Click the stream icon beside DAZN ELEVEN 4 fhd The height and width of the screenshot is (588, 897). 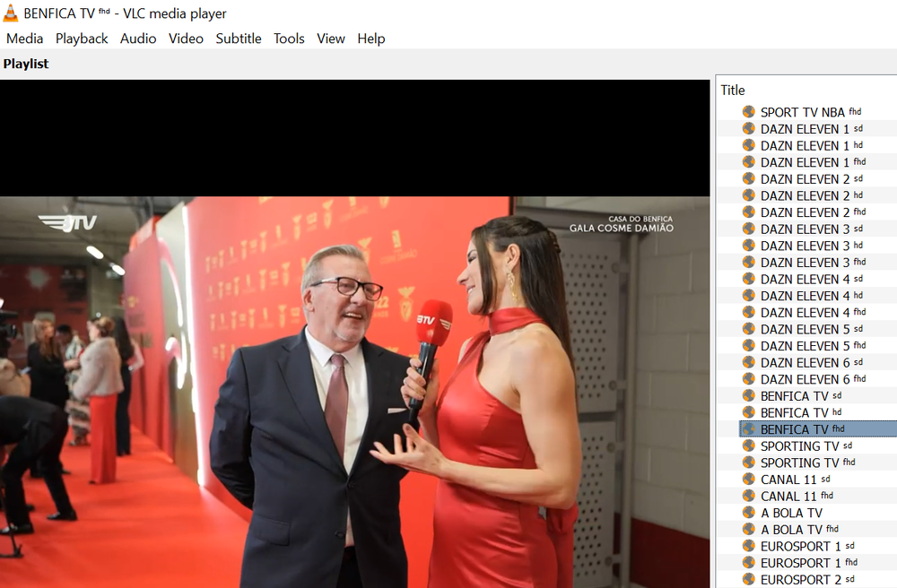(748, 311)
